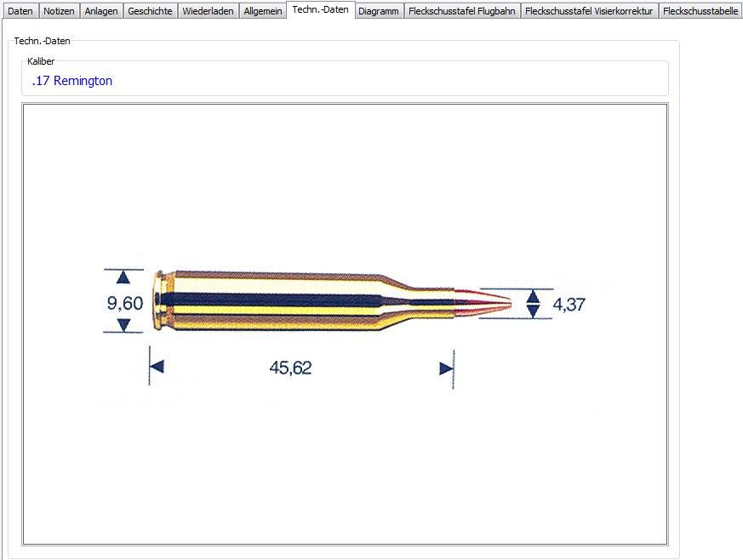743x560 pixels.
Task: Open Fleckschusstafel Visierkorrektur tab
Action: coord(589,11)
